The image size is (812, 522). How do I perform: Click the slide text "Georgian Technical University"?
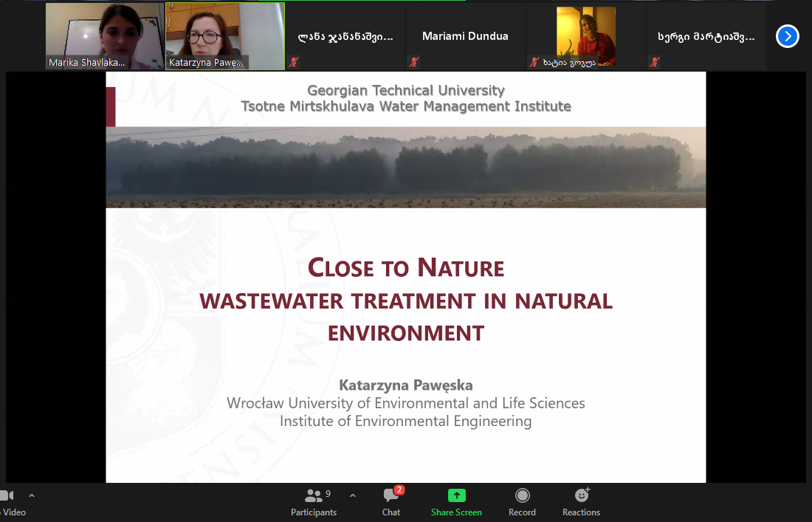[x=406, y=90]
